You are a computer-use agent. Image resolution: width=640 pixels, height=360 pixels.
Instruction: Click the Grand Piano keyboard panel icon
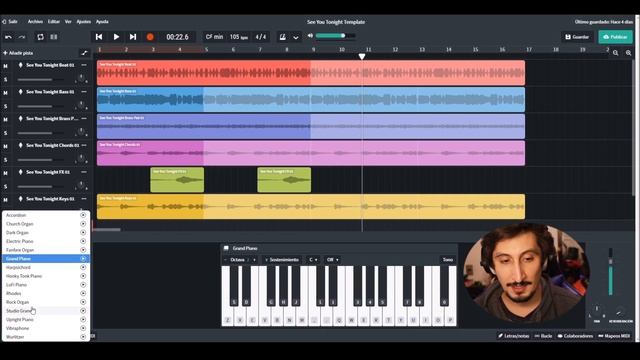[226, 248]
